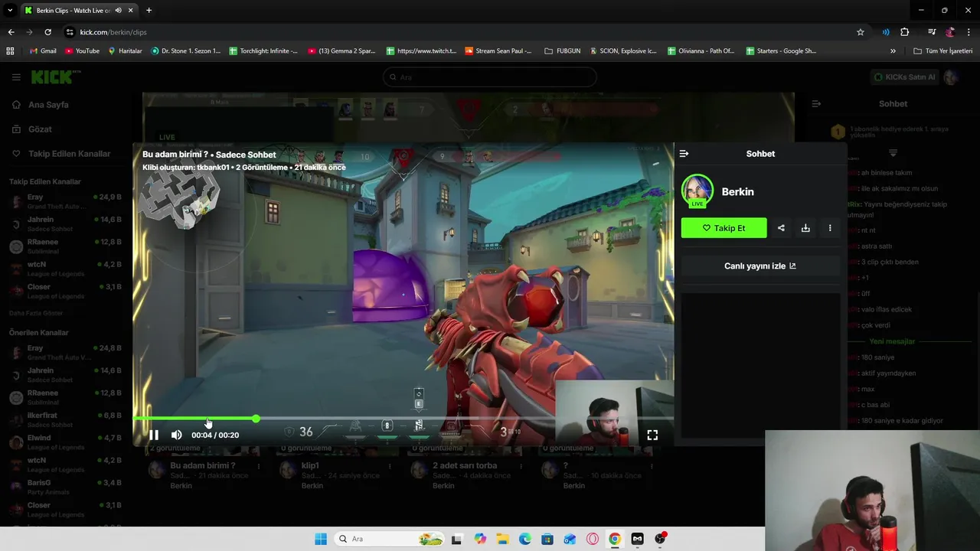
Task: Open 'Bu adam birimi ?' clip card
Action: coord(202,465)
